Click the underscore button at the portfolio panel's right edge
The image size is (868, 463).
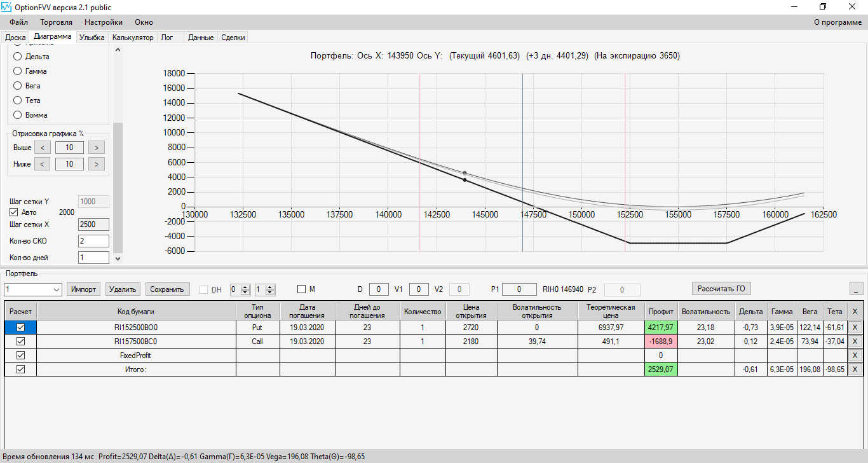(x=857, y=289)
